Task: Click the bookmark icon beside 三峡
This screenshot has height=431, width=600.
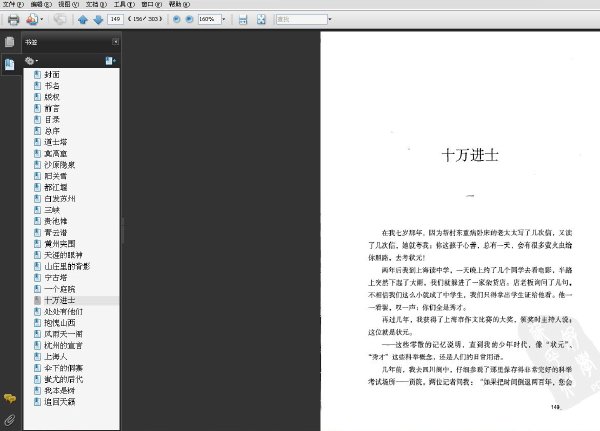Action: [x=37, y=210]
